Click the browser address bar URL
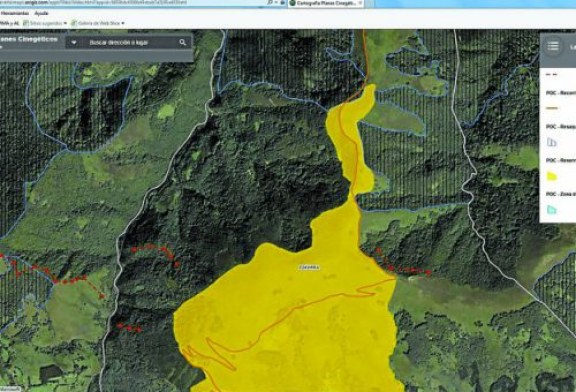This screenshot has width=576, height=392. coord(94,3)
